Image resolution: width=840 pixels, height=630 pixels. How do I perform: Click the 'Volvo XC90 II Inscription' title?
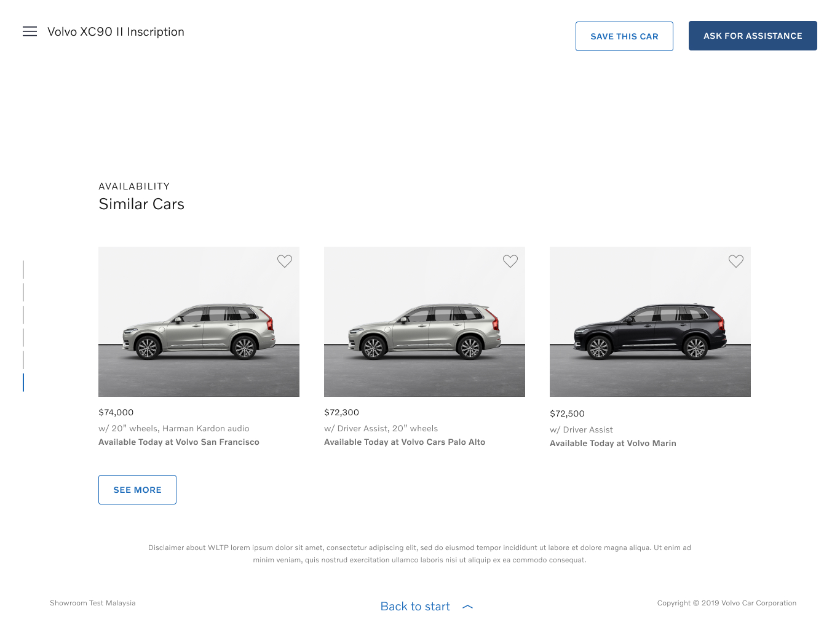pos(116,32)
